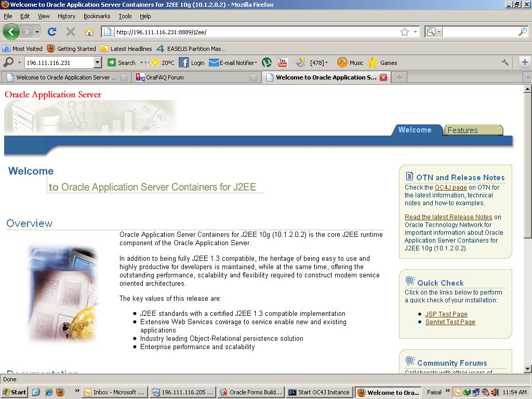Open the Games star icon
The width and height of the screenshot is (532, 399).
point(373,62)
